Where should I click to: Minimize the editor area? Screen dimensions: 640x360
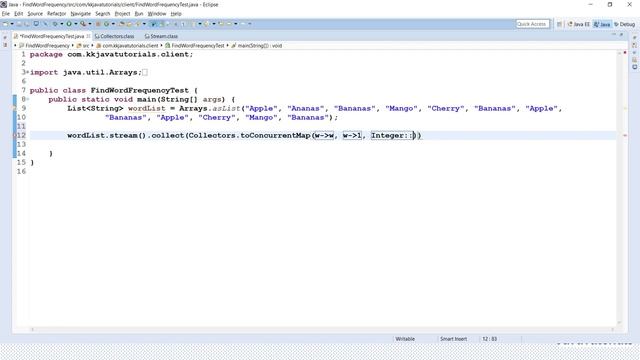tap(613, 35)
